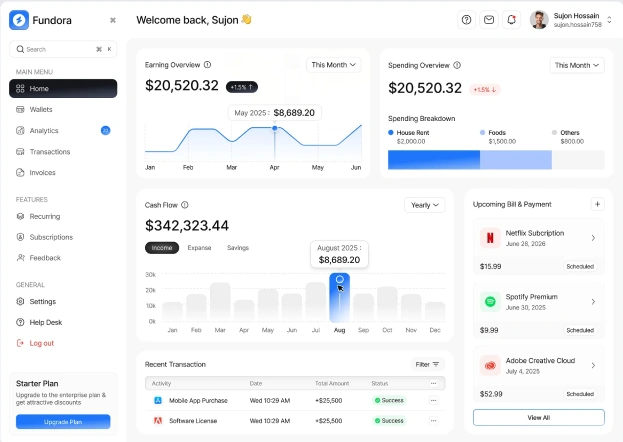Click the sidebar Search field

pyautogui.click(x=63, y=49)
